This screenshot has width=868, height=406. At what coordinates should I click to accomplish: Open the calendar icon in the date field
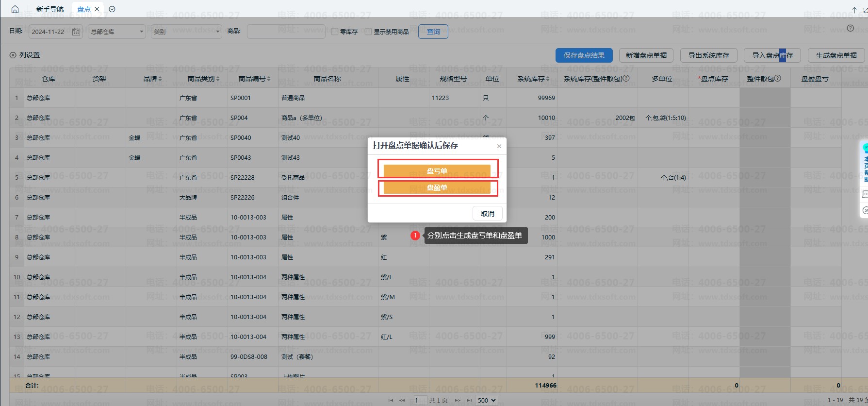click(x=76, y=32)
